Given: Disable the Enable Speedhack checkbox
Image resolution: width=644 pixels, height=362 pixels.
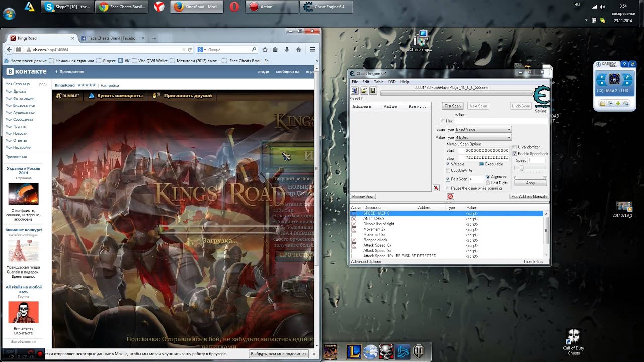Looking at the screenshot, I should tap(515, 154).
